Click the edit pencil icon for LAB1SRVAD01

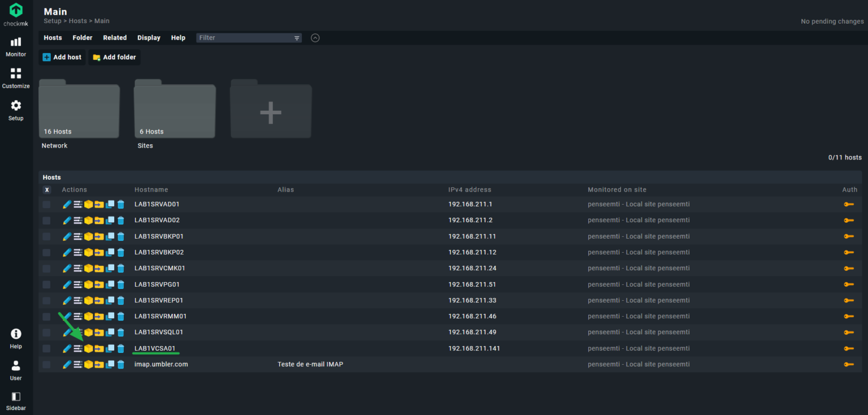[67, 204]
